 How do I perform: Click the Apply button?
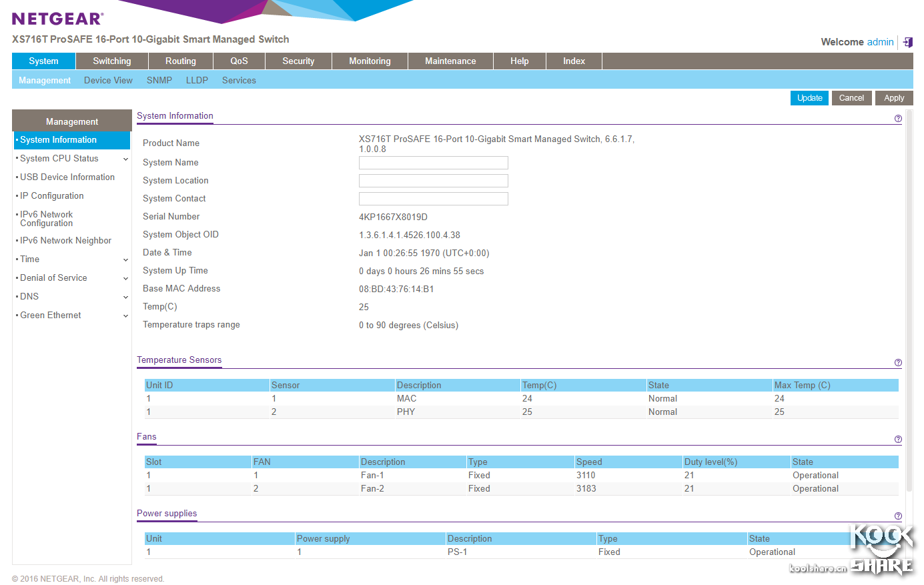(x=893, y=98)
